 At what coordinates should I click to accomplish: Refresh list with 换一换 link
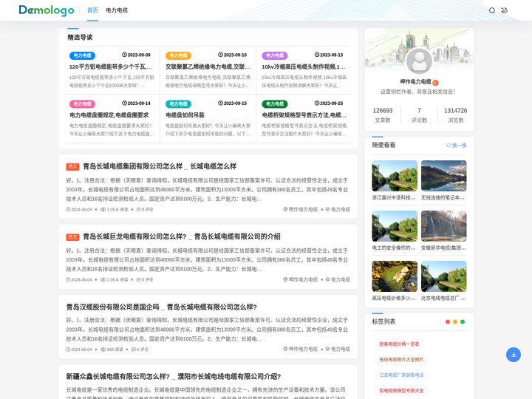click(457, 146)
